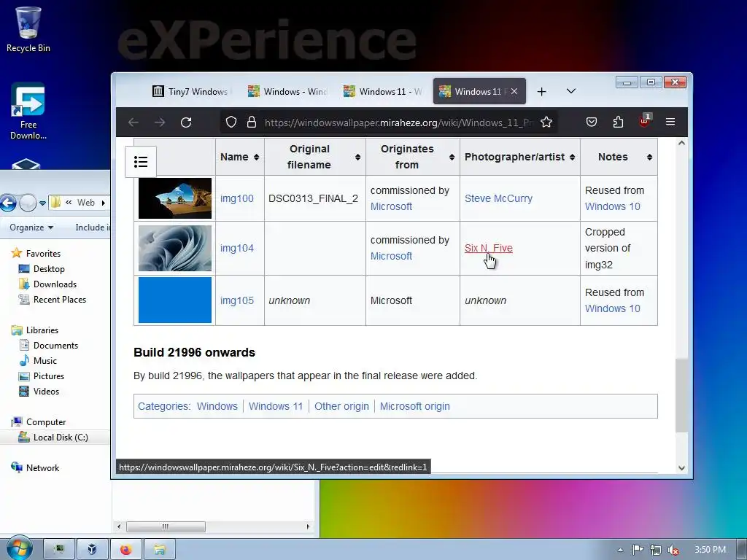Go forward in Firefox history
747x560 pixels.
click(160, 122)
